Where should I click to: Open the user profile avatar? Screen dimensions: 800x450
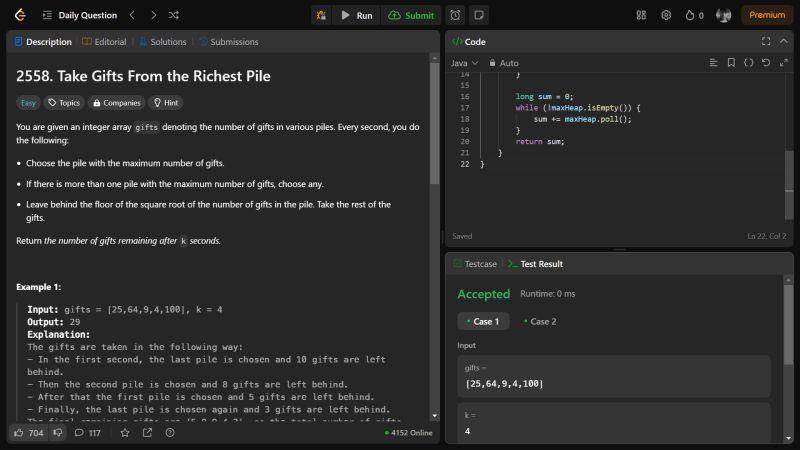point(723,15)
